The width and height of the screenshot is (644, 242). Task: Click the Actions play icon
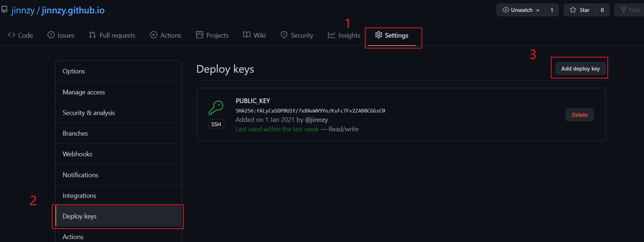tap(154, 35)
